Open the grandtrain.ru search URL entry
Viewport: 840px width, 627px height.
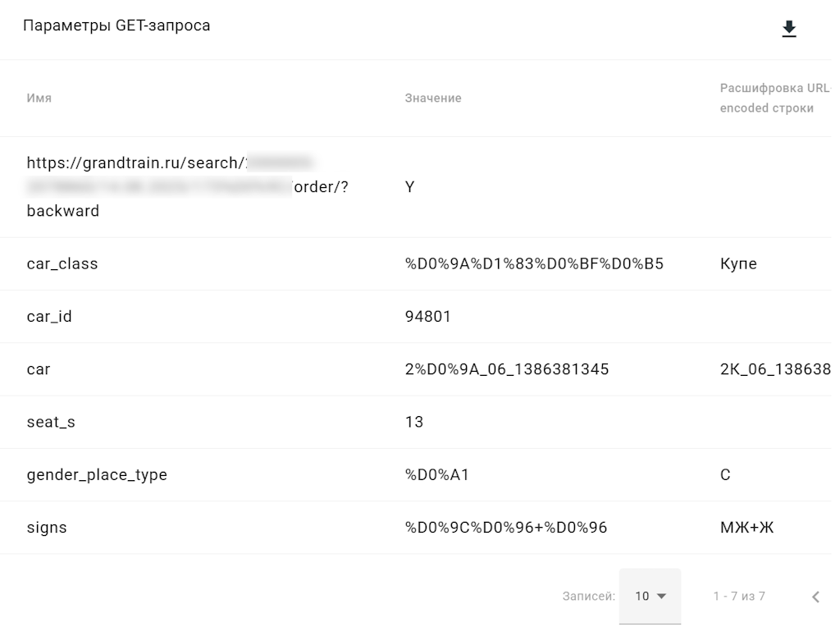[188, 187]
